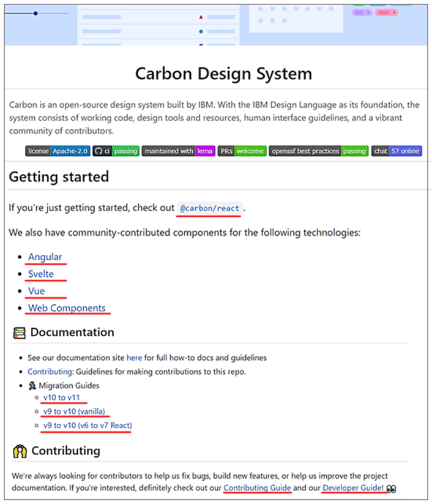Open the Developer Guide link
432x504 pixels.
pyautogui.click(x=353, y=488)
